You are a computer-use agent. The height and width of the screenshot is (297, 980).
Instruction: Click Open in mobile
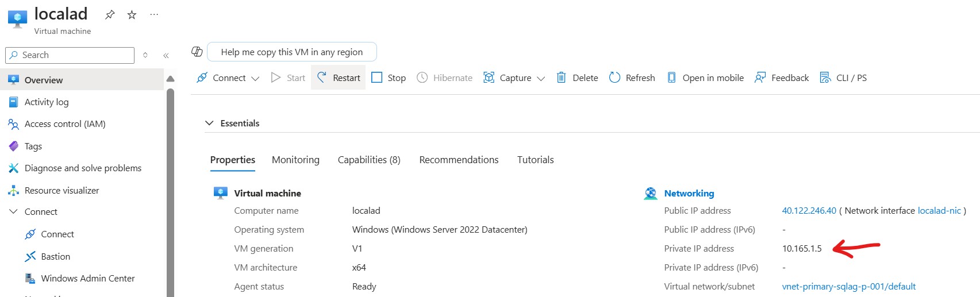point(705,78)
